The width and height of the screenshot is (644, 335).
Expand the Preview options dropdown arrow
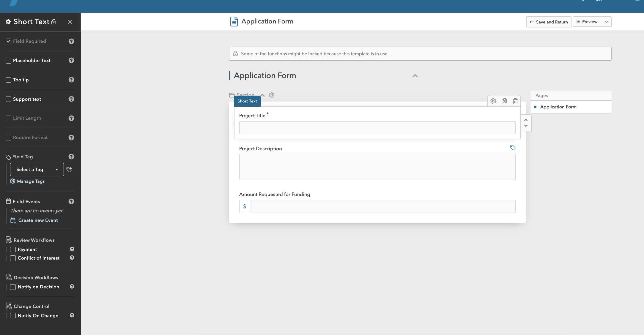point(606,22)
